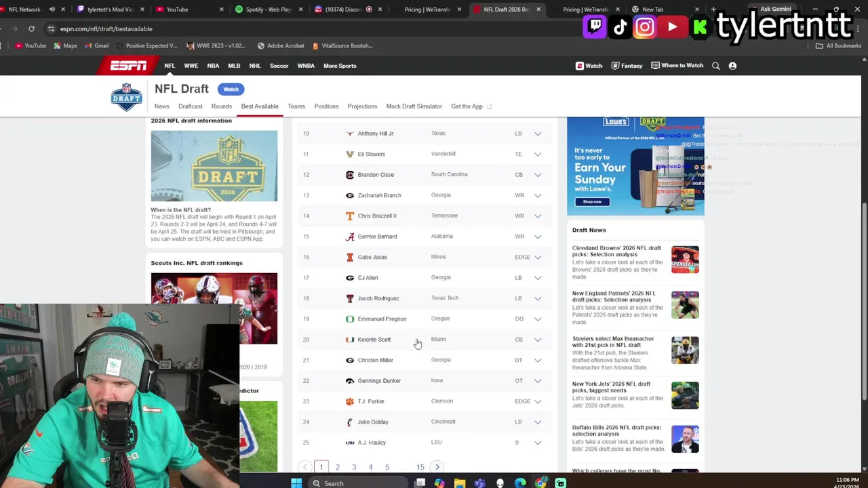Open the More Sports menu
This screenshot has height=488, width=868.
pyautogui.click(x=340, y=66)
